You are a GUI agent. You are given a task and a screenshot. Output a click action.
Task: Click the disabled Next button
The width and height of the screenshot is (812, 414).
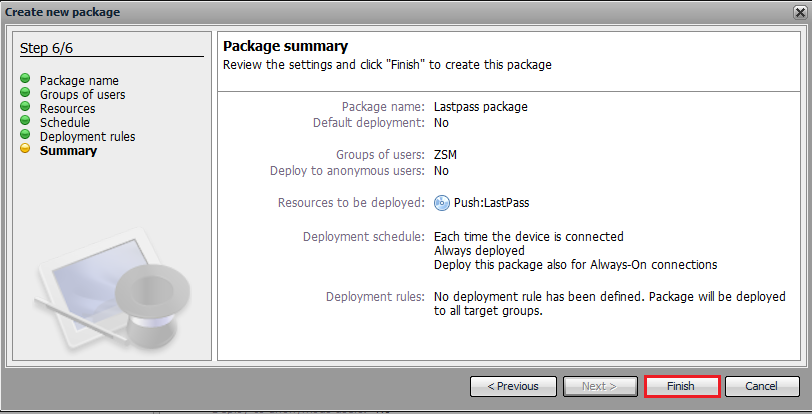pos(599,386)
